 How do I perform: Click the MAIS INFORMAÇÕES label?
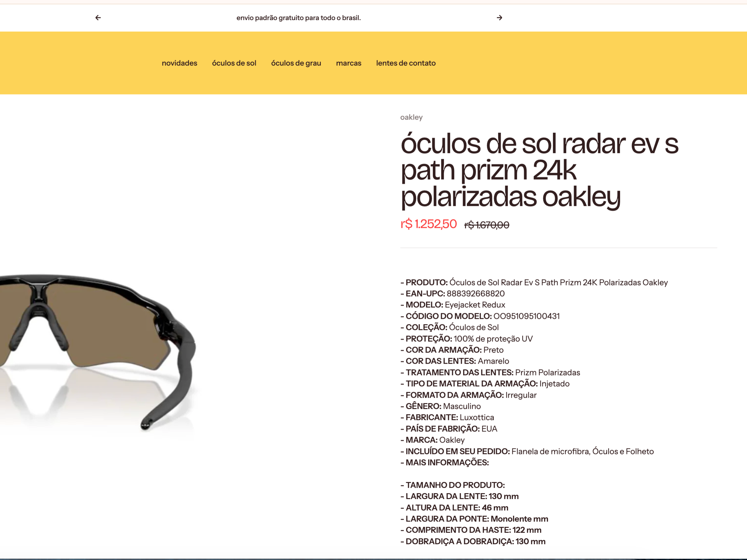(445, 463)
